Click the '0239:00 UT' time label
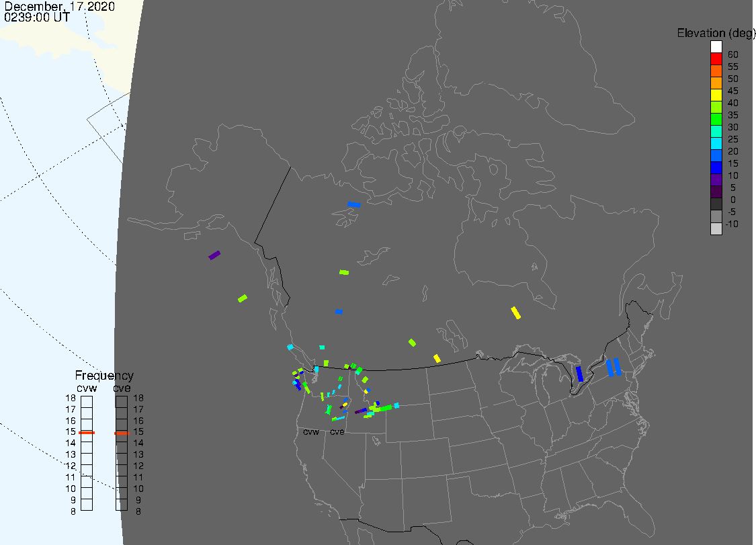756x545 pixels. pos(37,17)
